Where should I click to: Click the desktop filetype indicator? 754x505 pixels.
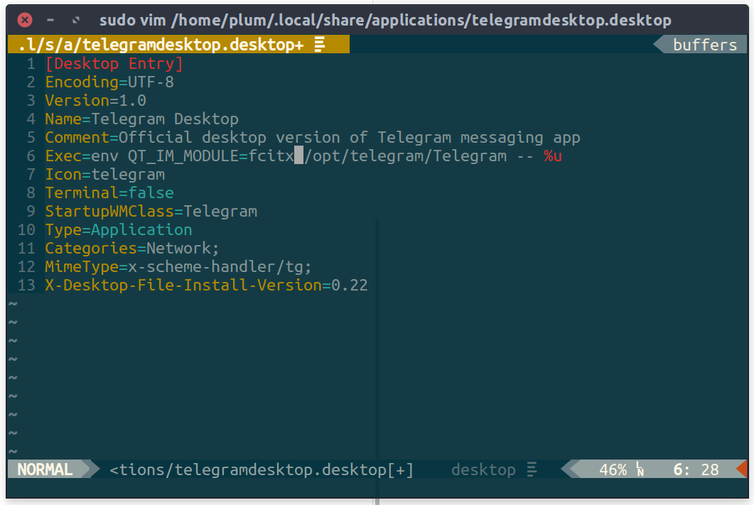click(x=483, y=469)
